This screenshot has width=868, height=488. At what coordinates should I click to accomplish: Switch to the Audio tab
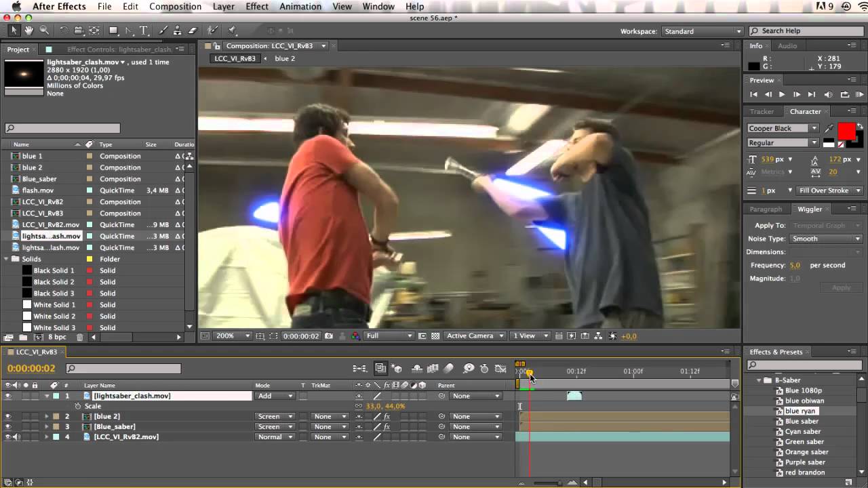coord(787,45)
